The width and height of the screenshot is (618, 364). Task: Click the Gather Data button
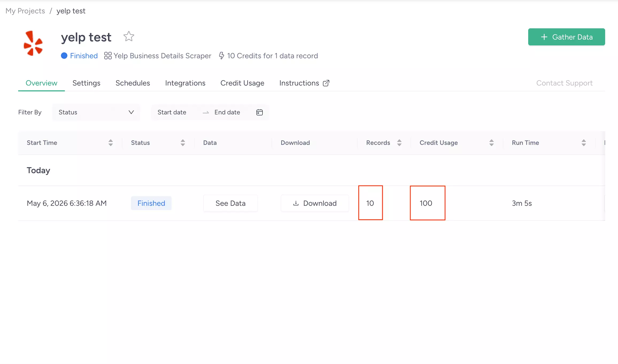[566, 37]
